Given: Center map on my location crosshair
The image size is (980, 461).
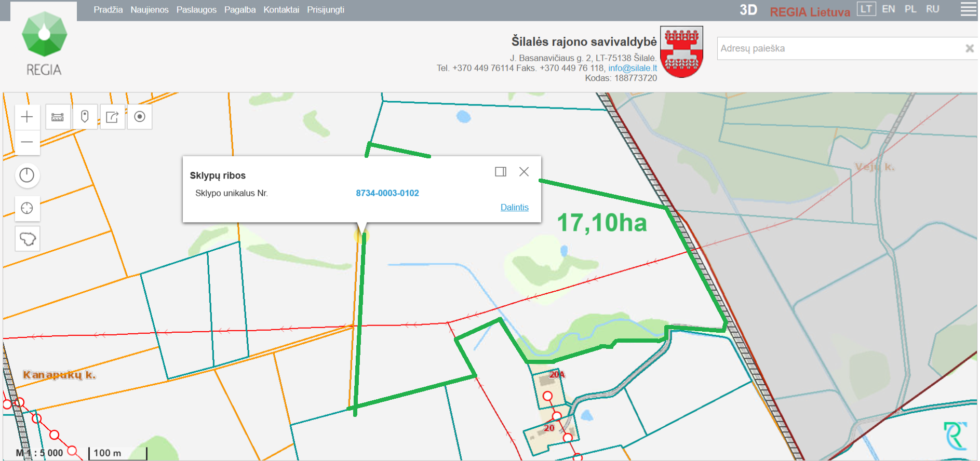Looking at the screenshot, I should [x=27, y=208].
